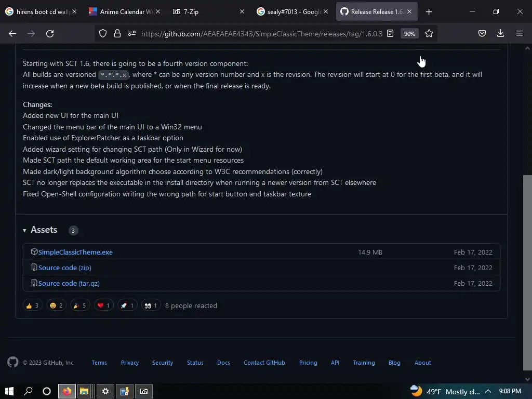This screenshot has width=532, height=399.
Task: Click the site security padlock icon
Action: (117, 33)
